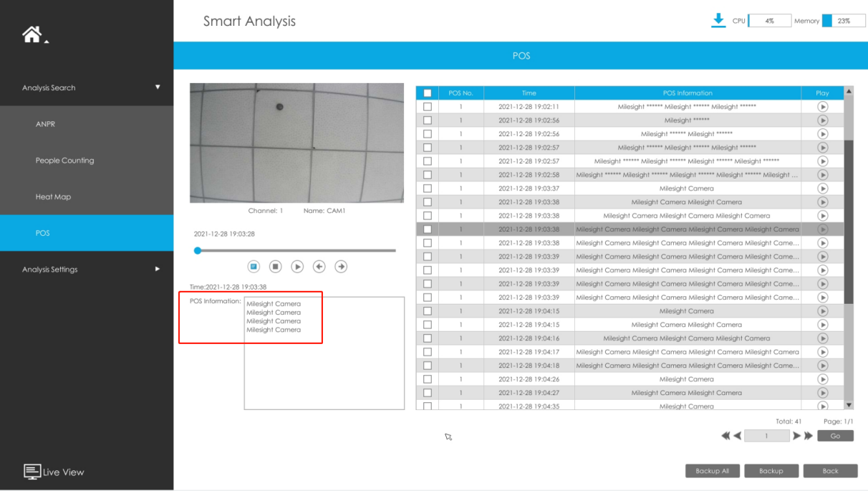The image size is (868, 491).
Task: Click the Backup All button
Action: coord(712,471)
